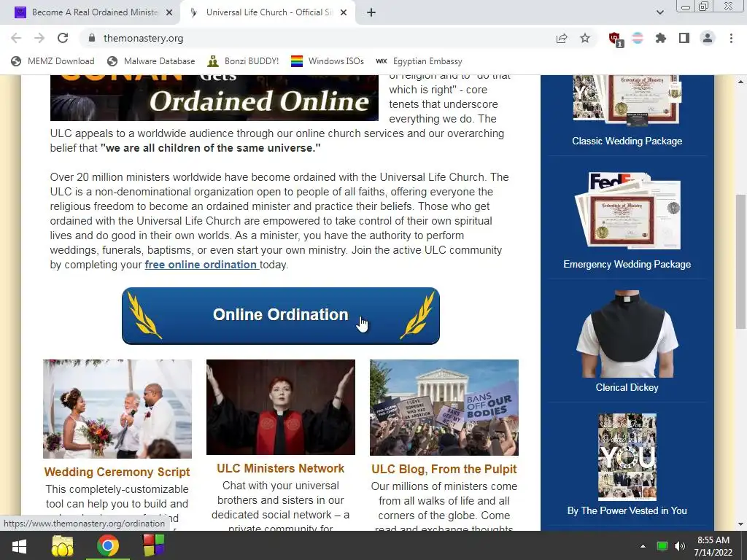Screen dimensions: 747x560
Task: Open the Malware Database bookmark
Action: coord(151,61)
